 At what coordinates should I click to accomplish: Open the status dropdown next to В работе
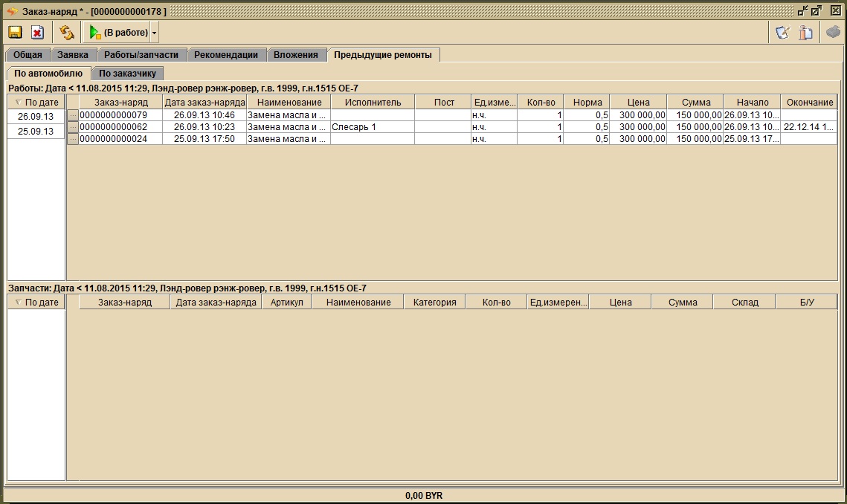tap(154, 33)
